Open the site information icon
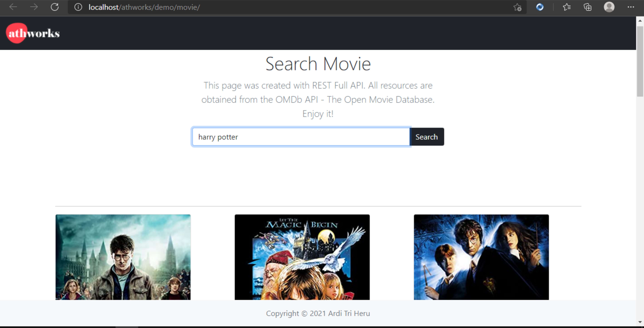Image resolution: width=644 pixels, height=328 pixels. pyautogui.click(x=78, y=7)
